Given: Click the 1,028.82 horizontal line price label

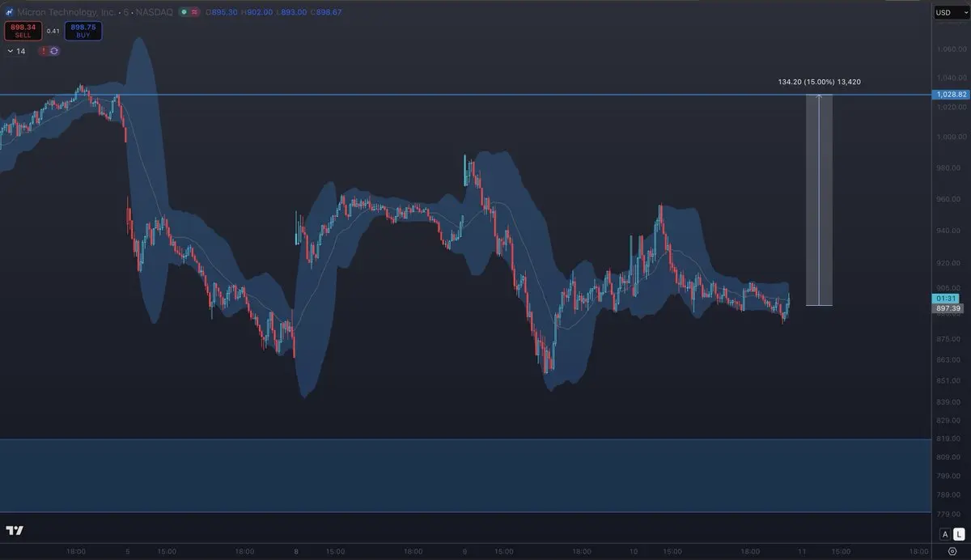Looking at the screenshot, I should pos(951,95).
